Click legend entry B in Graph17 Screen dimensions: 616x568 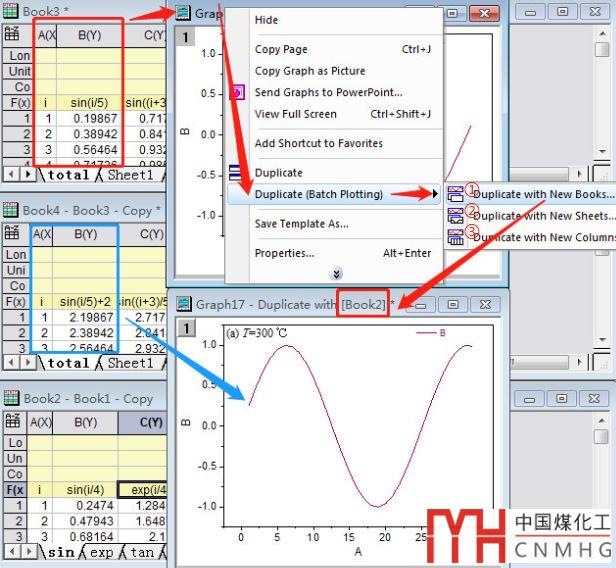(431, 333)
